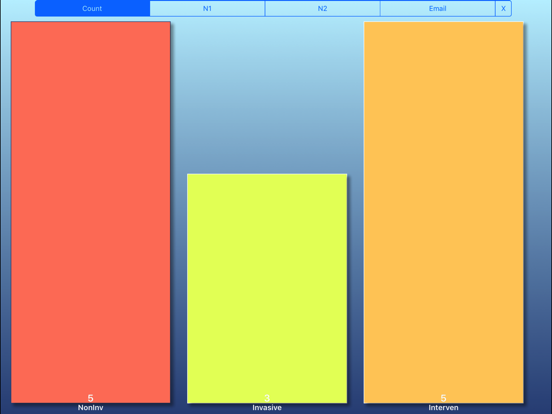
Task: Click the value 5 on Interven bar
Action: coord(443,398)
